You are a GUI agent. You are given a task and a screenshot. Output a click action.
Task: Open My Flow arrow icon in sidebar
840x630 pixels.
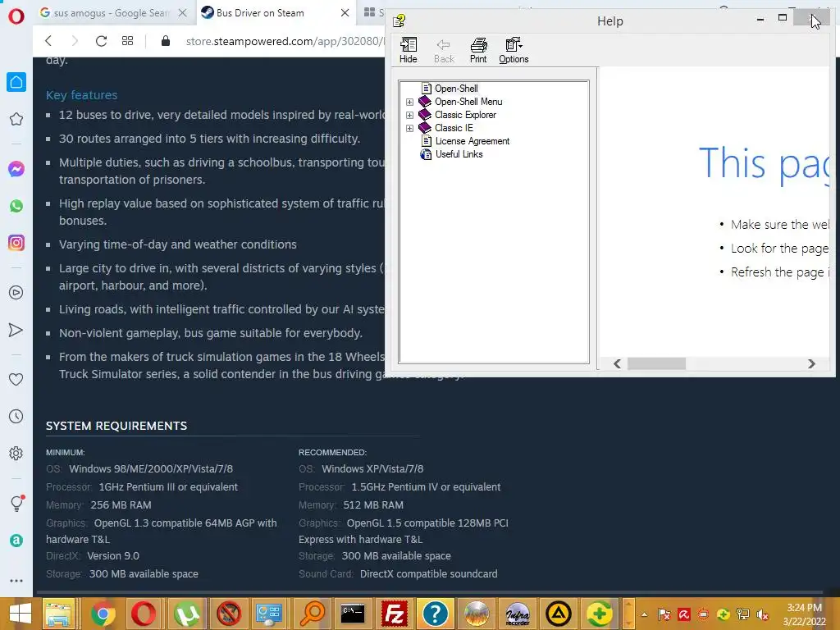click(16, 330)
